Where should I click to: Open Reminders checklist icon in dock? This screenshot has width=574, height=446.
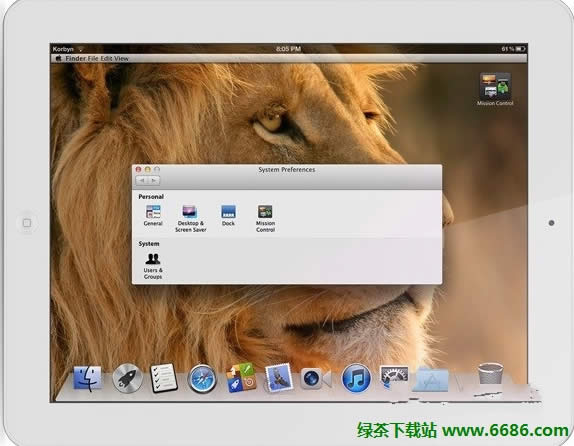point(164,378)
